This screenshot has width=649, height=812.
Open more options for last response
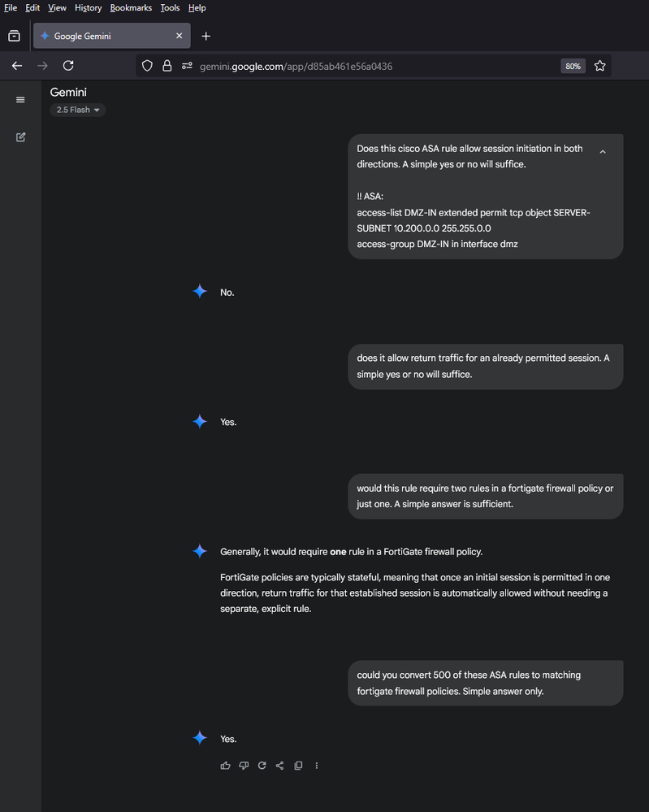(317, 766)
